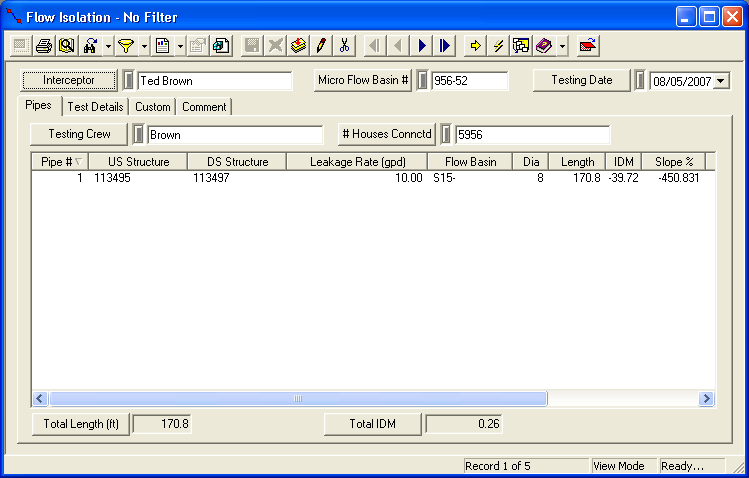This screenshot has width=749, height=478.
Task: Click the Testing Crew button
Action: pyautogui.click(x=79, y=134)
